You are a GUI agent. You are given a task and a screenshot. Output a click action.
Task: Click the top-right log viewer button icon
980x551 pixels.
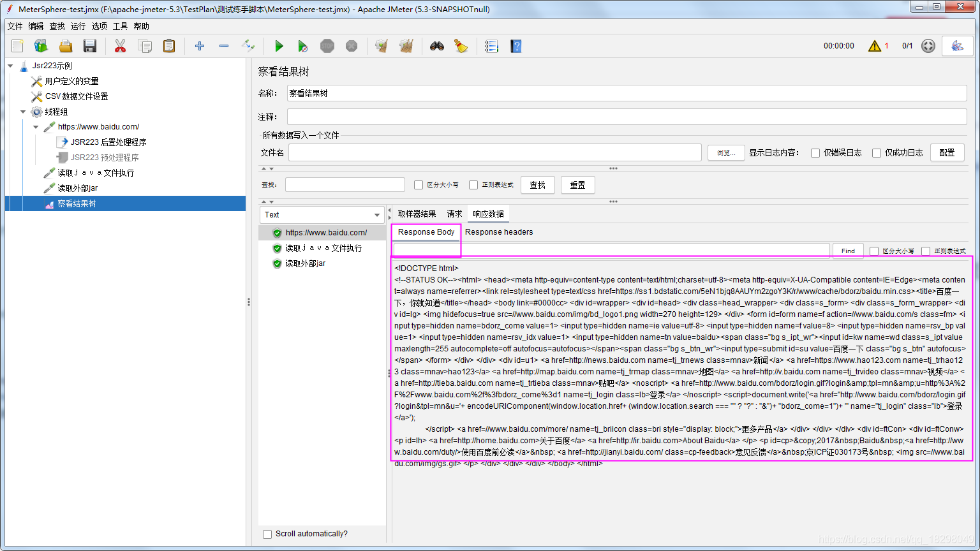point(958,46)
